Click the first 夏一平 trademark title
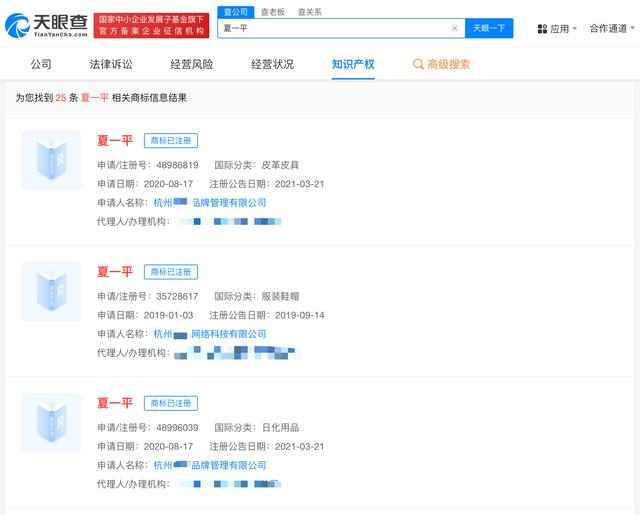Screen dimensions: 640x515 (114, 140)
